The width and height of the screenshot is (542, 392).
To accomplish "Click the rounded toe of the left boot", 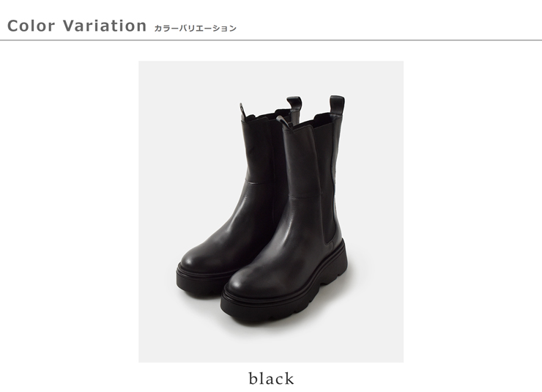I will (x=196, y=256).
